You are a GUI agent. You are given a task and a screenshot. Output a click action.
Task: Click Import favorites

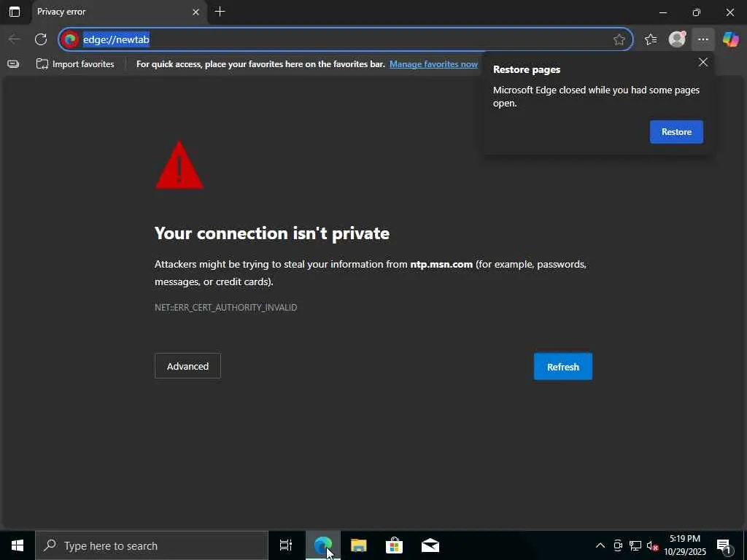(x=75, y=64)
